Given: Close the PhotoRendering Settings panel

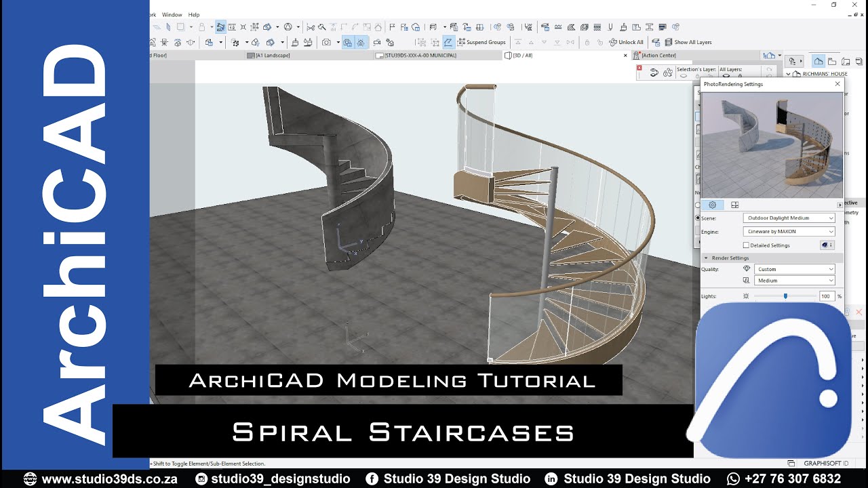Looking at the screenshot, I should [837, 84].
